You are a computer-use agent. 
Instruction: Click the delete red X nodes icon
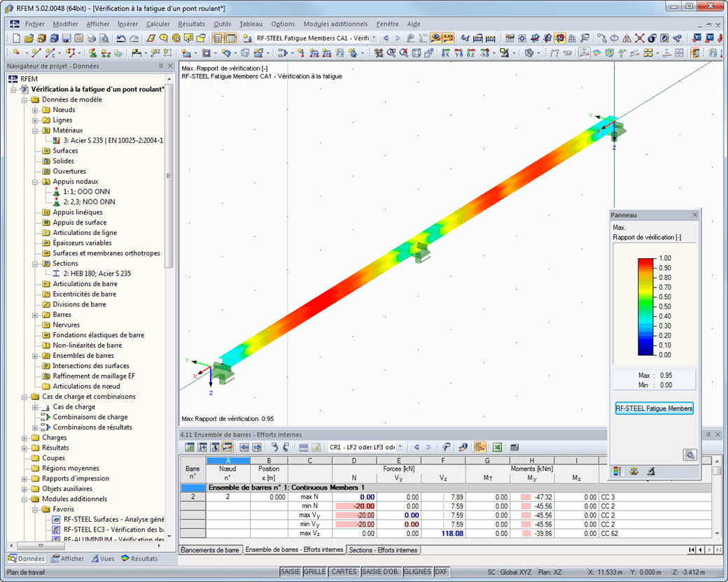640,38
